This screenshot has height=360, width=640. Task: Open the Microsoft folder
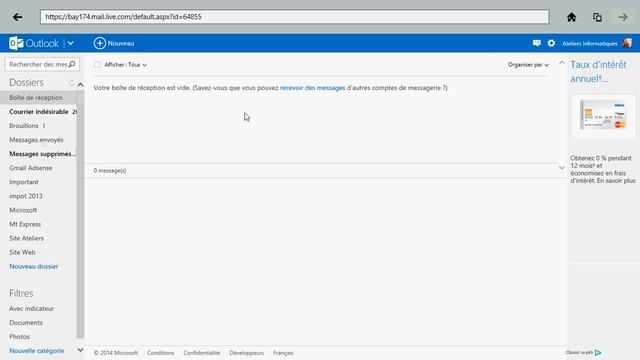click(23, 210)
